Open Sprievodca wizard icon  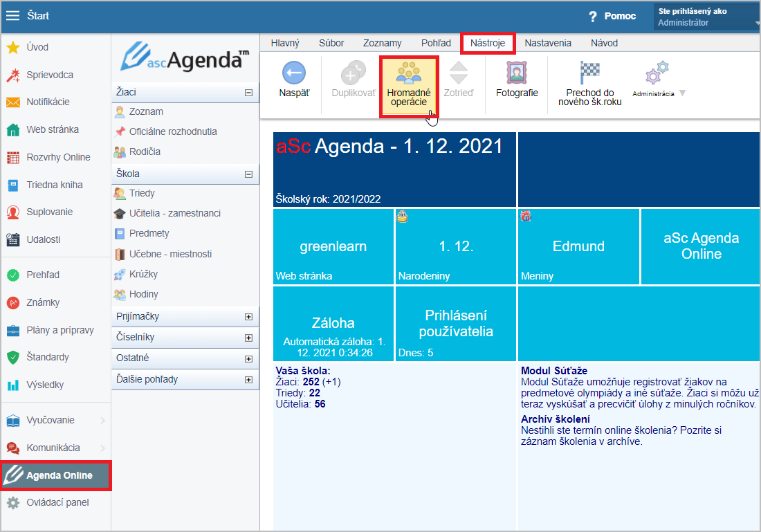[x=13, y=75]
